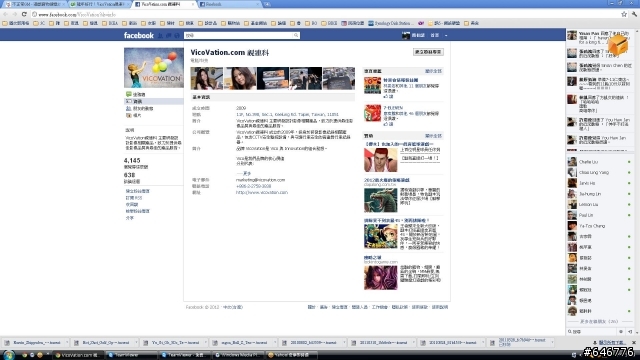
Task: Open the friend requests icon beside the logo
Action: point(160,36)
